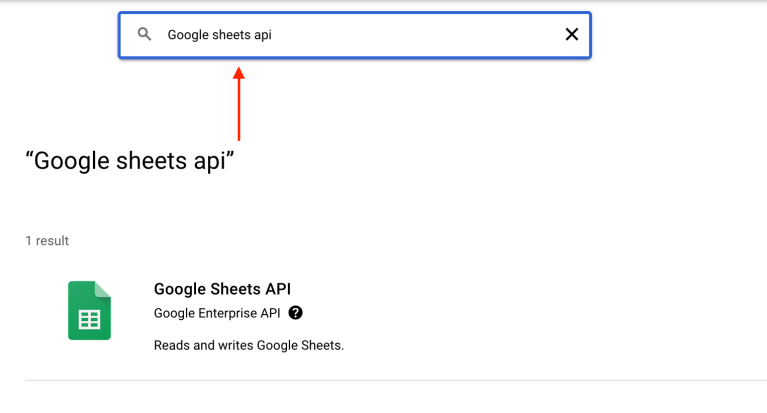Click the help question mark icon
767x413 pixels.
[x=295, y=313]
